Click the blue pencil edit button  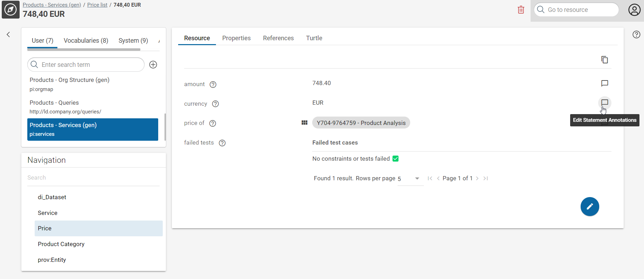point(590,207)
